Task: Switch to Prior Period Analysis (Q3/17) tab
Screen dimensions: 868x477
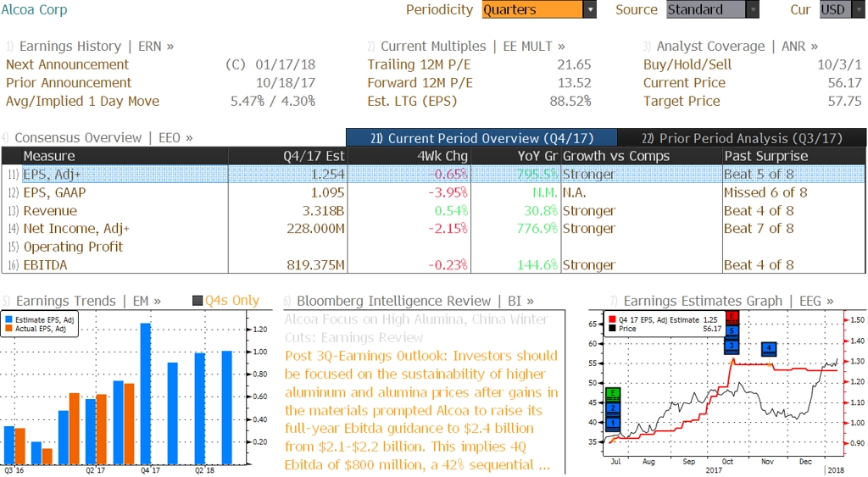Action: click(742, 138)
